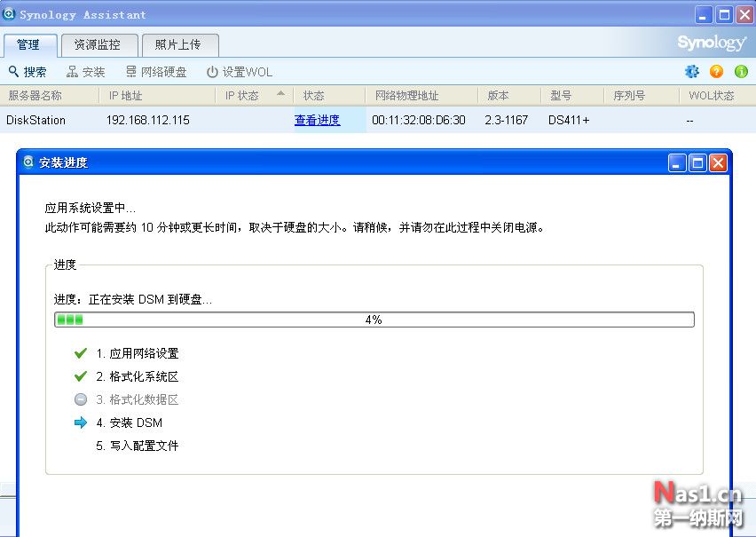Click the gray skipped icon beside 格式化数据区

point(81,399)
